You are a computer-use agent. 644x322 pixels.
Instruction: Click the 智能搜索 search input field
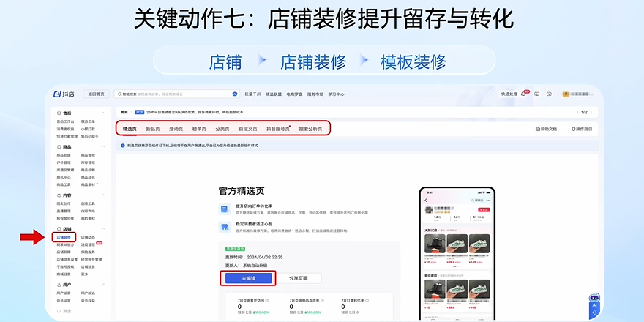[x=176, y=94]
